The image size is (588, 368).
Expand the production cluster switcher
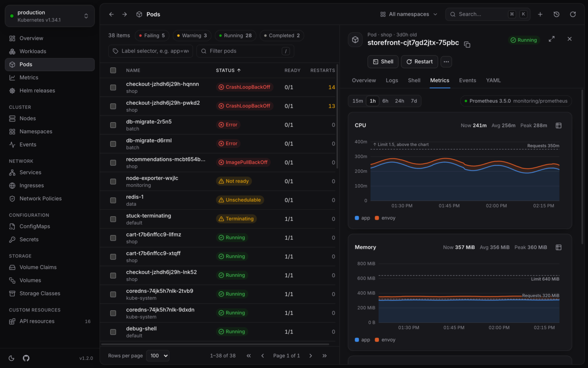[50, 16]
